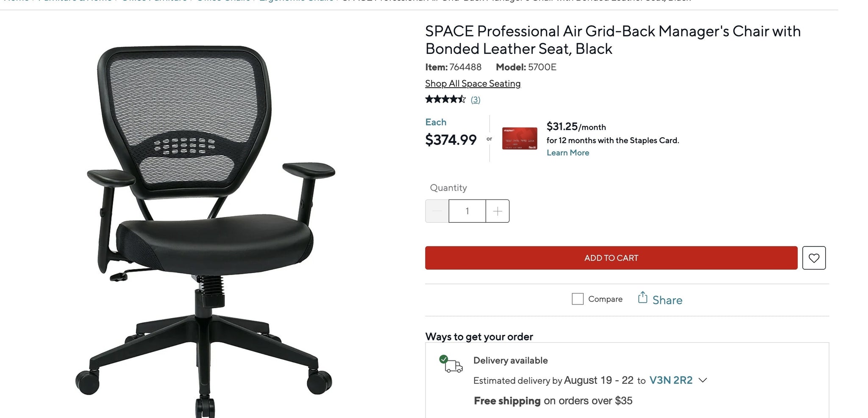Expand the chevron beside the postal code

[703, 380]
